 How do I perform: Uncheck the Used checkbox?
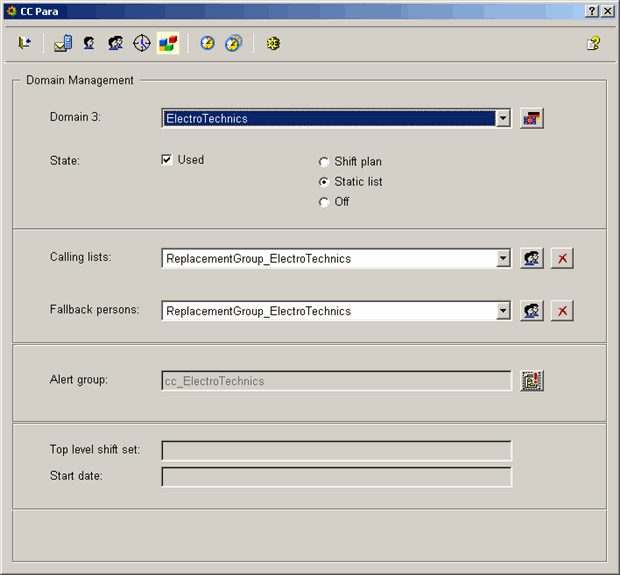[x=167, y=160]
